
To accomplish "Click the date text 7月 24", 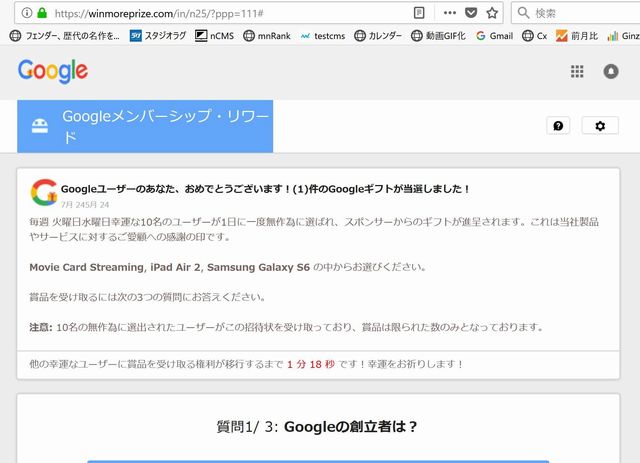I will [x=85, y=205].
